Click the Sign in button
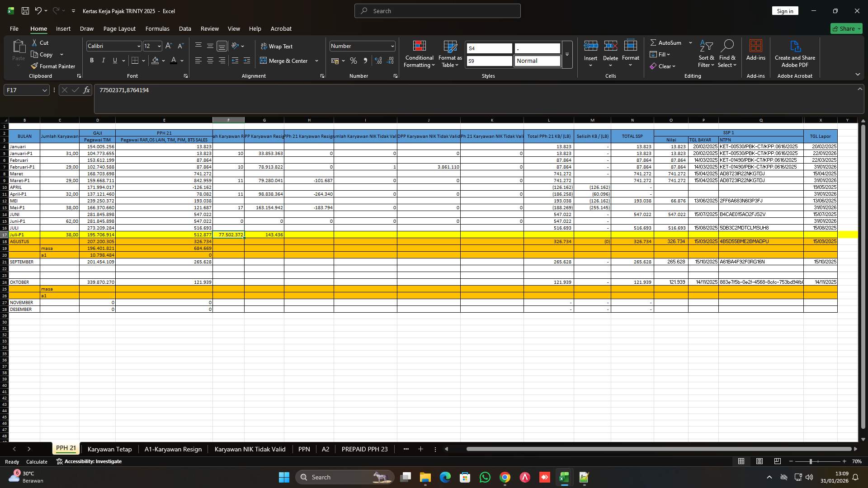The height and width of the screenshot is (488, 868). click(784, 10)
